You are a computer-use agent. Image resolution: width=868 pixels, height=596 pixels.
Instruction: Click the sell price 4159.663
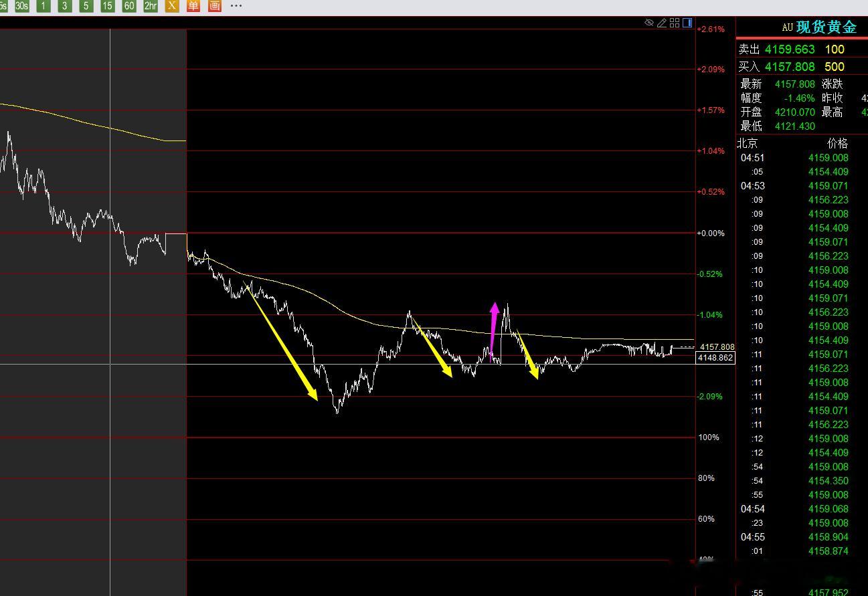[790, 49]
